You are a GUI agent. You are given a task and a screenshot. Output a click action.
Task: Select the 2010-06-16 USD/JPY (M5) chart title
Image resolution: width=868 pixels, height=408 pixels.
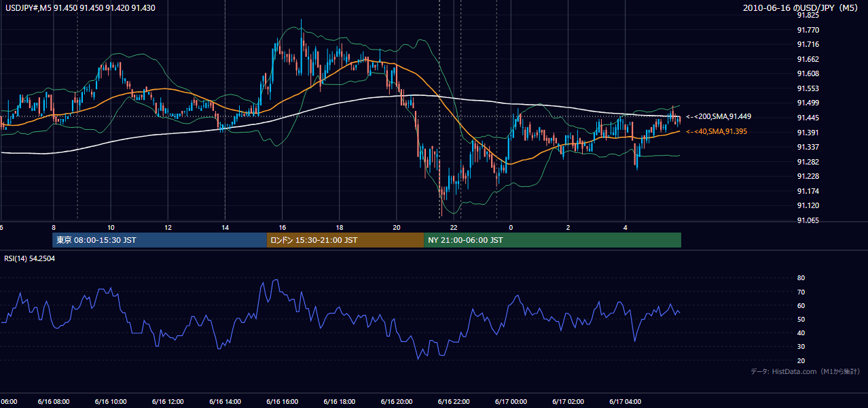tap(801, 7)
